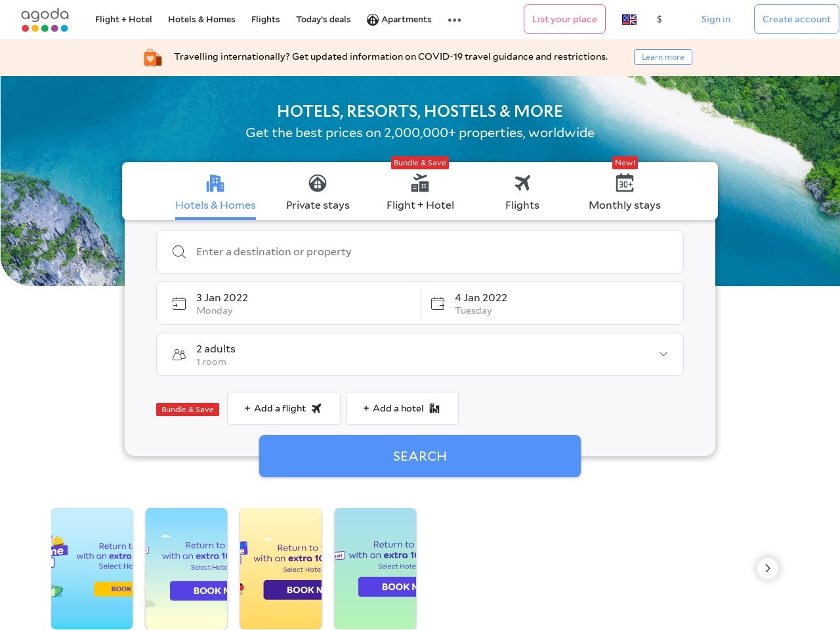Click the Learn more COVID-19 link

click(663, 57)
